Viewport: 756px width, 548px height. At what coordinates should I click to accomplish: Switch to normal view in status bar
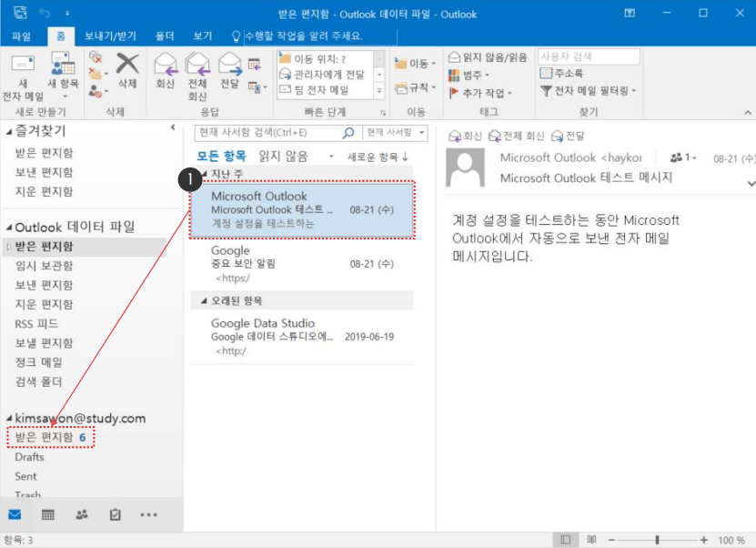pyautogui.click(x=566, y=539)
